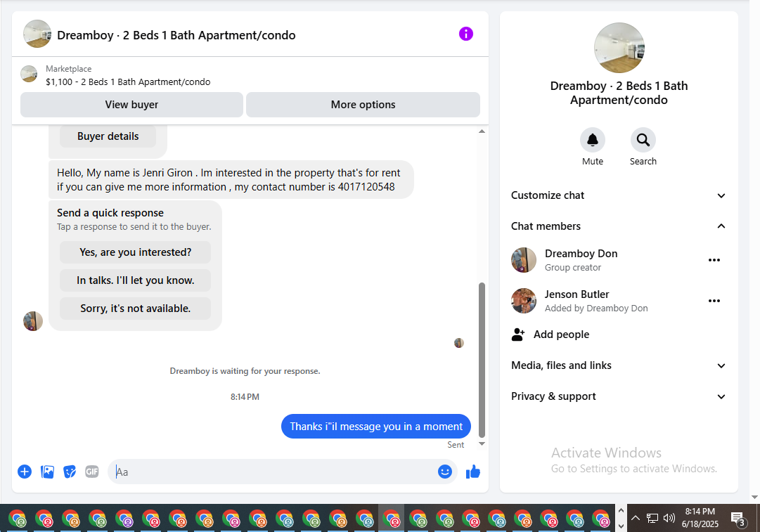This screenshot has width=760, height=532.
Task: Open conversation info with the purple icon
Action: pyautogui.click(x=466, y=34)
